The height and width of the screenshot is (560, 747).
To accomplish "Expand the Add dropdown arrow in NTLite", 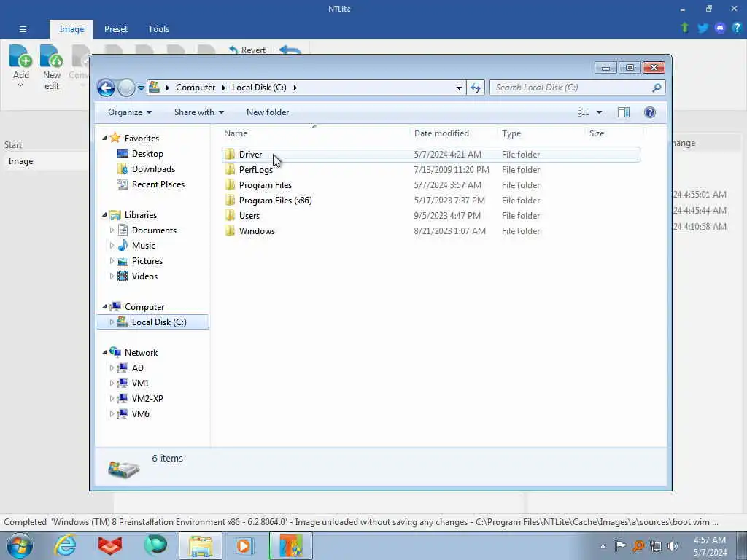I will pos(20,86).
